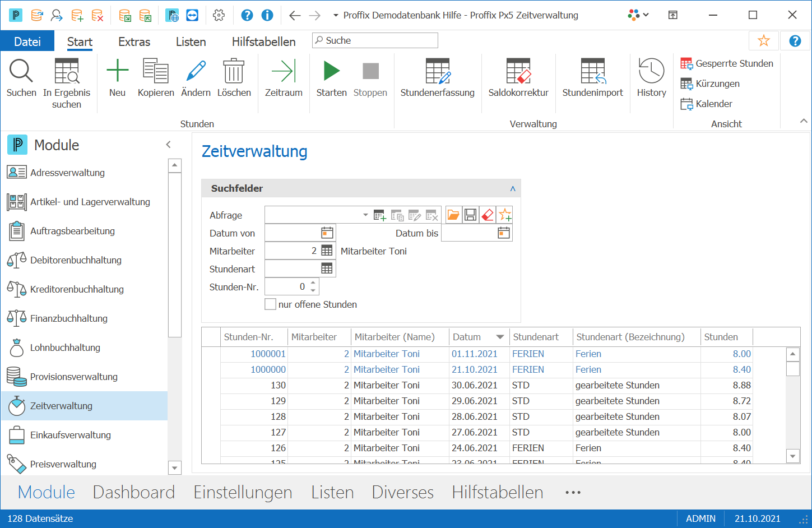Enable the nur offene Stunden checkbox

click(x=270, y=304)
